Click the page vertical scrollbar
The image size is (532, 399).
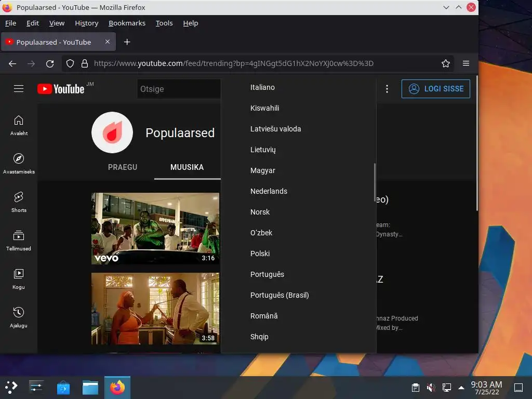click(477, 143)
